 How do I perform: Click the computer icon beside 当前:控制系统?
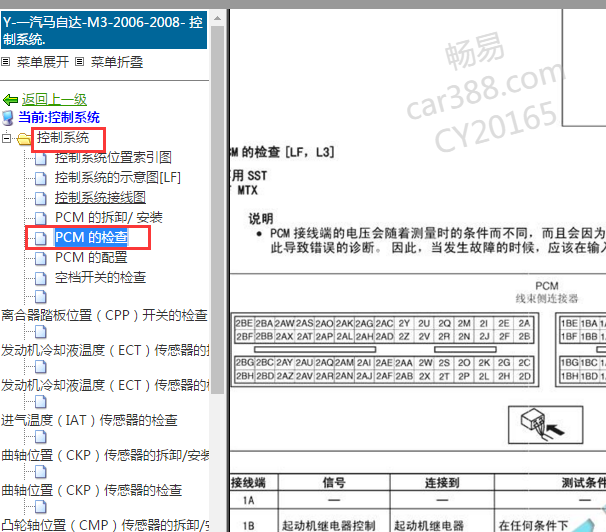8,118
